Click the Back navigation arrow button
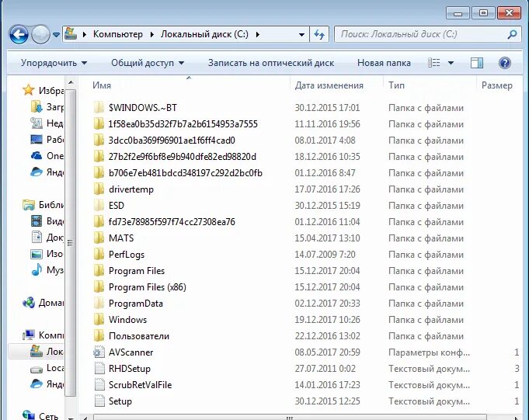529x420 pixels. [x=19, y=34]
